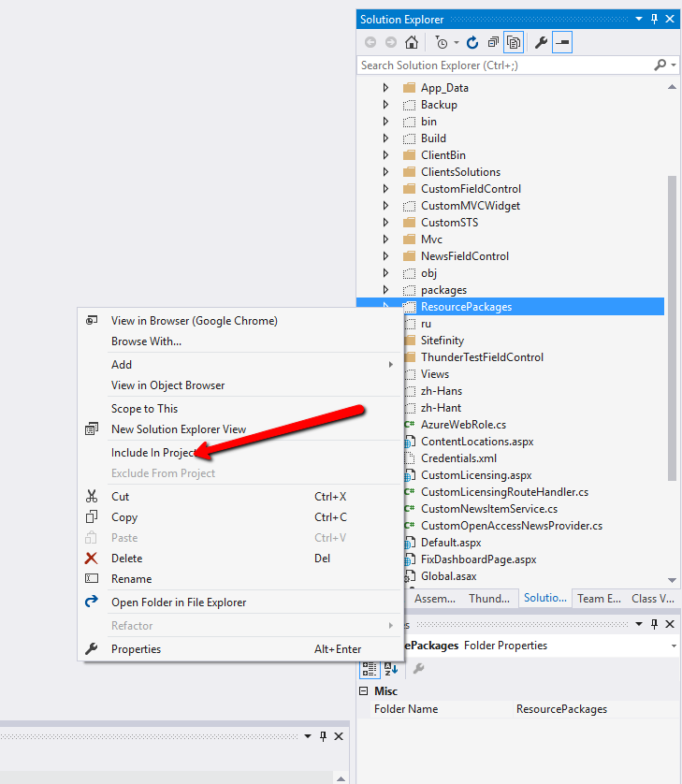Viewport: 682px width, 784px height.
Task: Click the Collapse All icon in Solution Explorer
Action: [493, 42]
